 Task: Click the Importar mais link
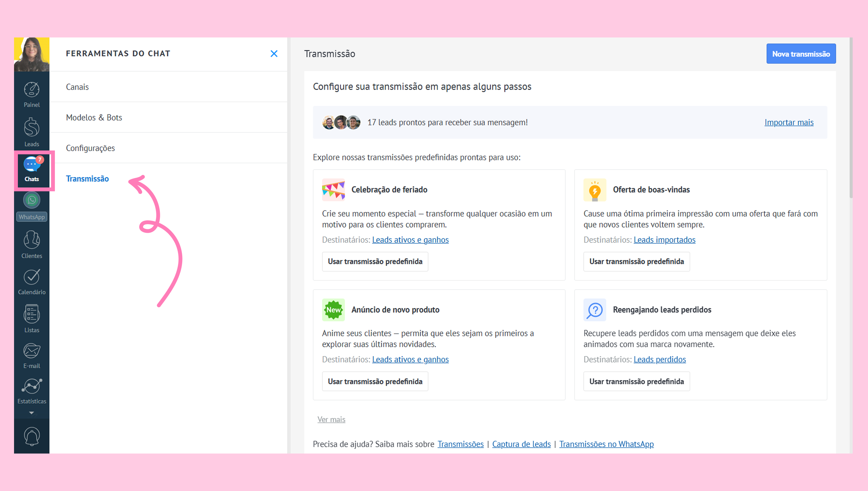pos(789,122)
